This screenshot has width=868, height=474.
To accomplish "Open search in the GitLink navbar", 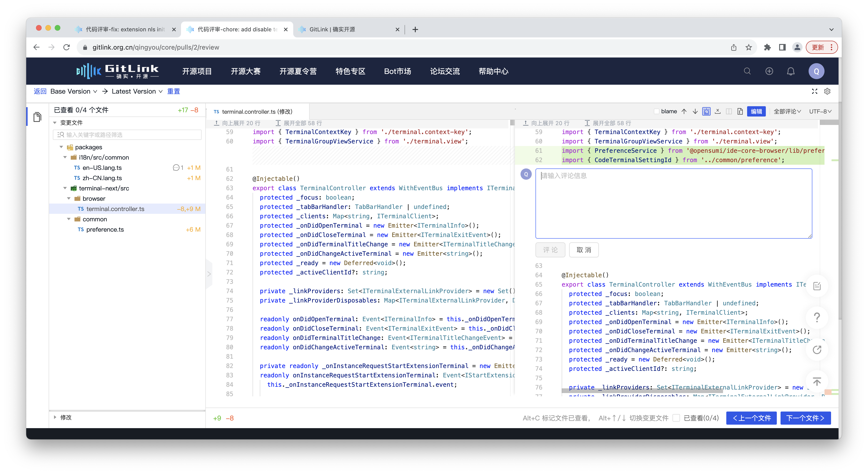I will [x=747, y=71].
